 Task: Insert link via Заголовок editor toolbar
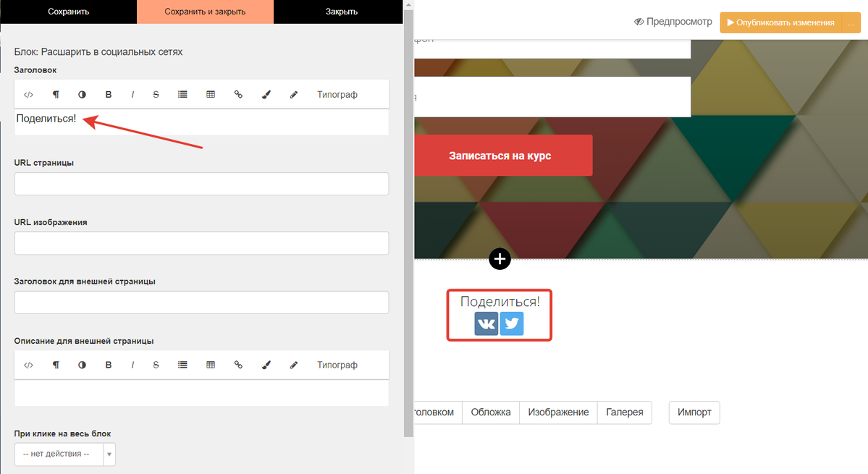239,95
